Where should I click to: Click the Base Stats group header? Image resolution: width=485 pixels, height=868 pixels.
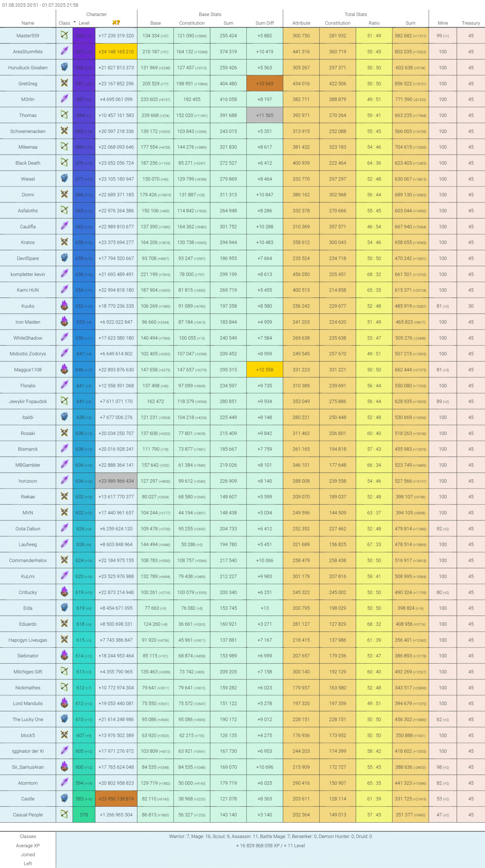pyautogui.click(x=210, y=14)
